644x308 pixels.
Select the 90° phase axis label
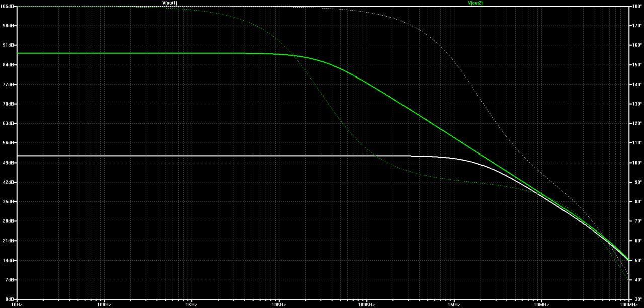point(636,182)
